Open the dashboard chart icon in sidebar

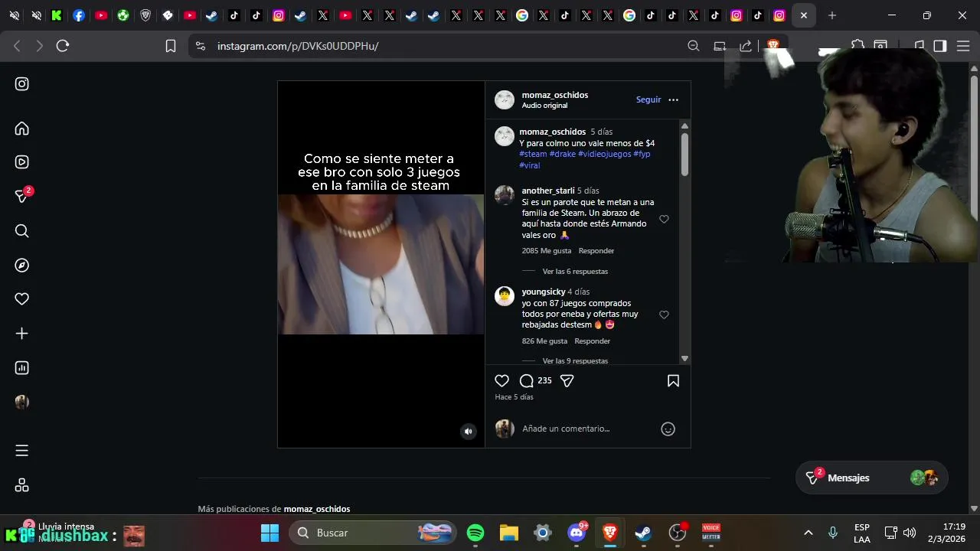22,368
